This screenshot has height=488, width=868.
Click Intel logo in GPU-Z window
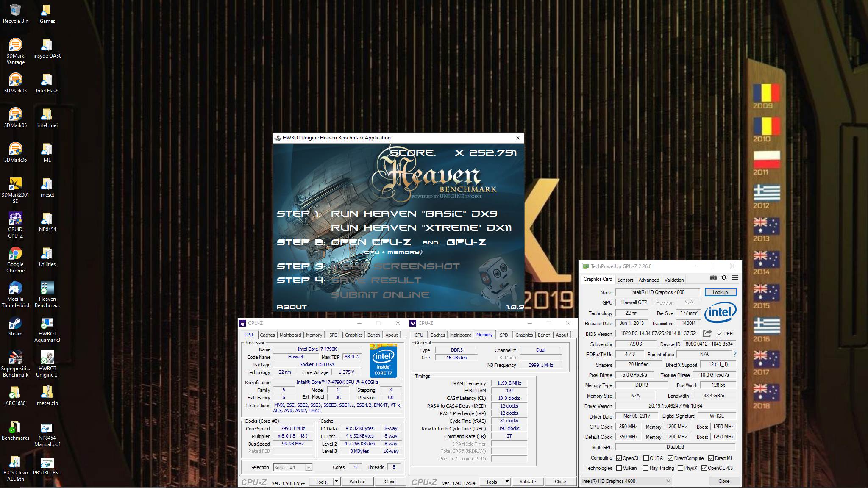(720, 313)
